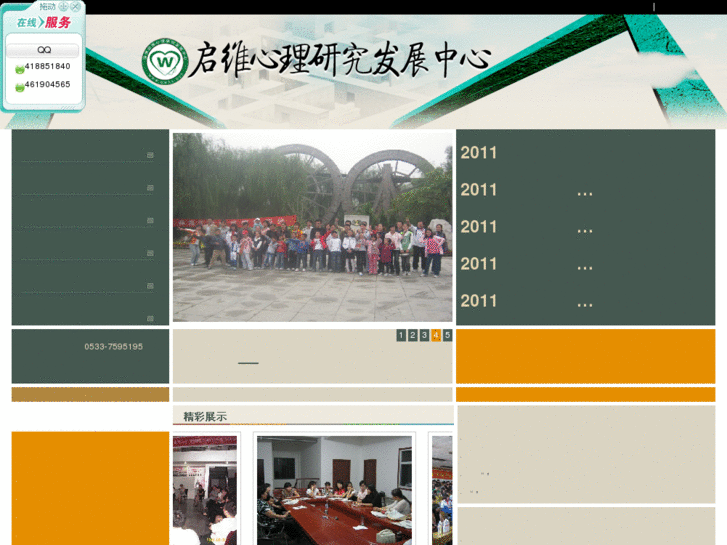
Task: Click the 在线服务 widget title
Action: tap(44, 22)
